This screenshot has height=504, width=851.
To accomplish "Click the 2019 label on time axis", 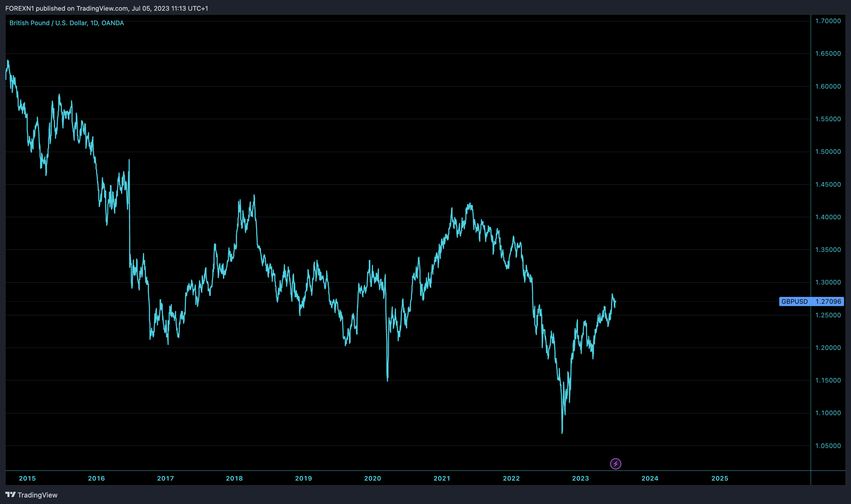I will tap(304, 478).
